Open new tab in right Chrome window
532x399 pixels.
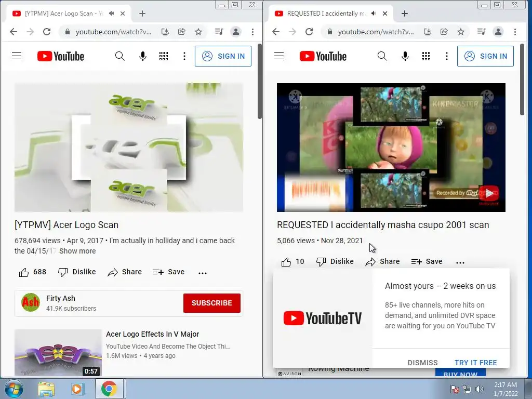coord(404,14)
